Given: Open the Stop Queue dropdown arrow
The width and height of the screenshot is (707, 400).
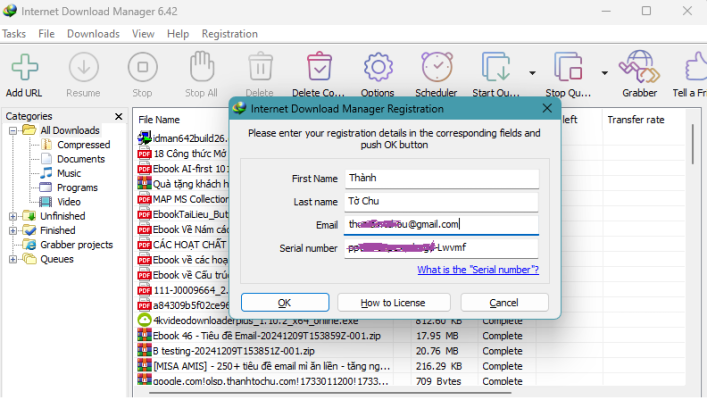Looking at the screenshot, I should pos(604,73).
